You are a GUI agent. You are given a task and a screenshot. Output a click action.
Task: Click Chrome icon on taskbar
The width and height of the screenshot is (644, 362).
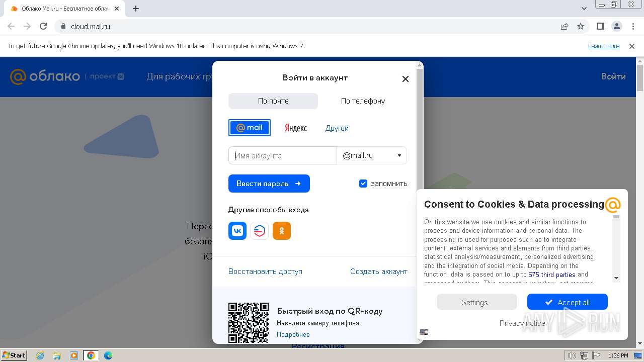91,355
